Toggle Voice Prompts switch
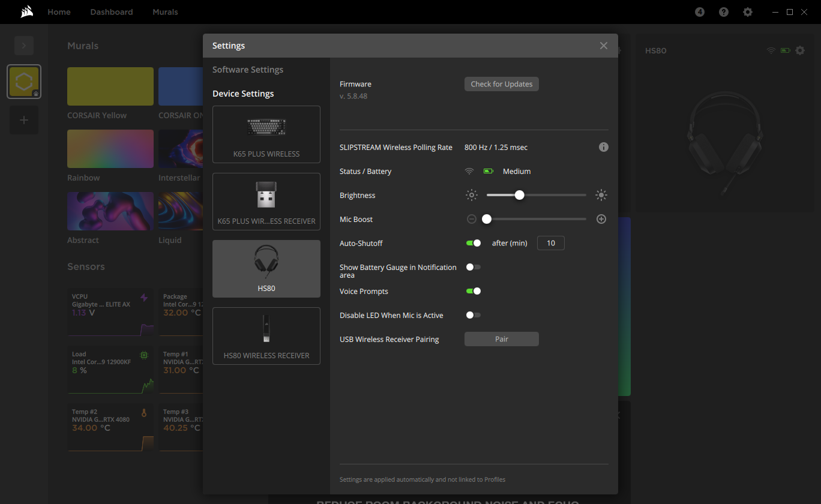 474,291
